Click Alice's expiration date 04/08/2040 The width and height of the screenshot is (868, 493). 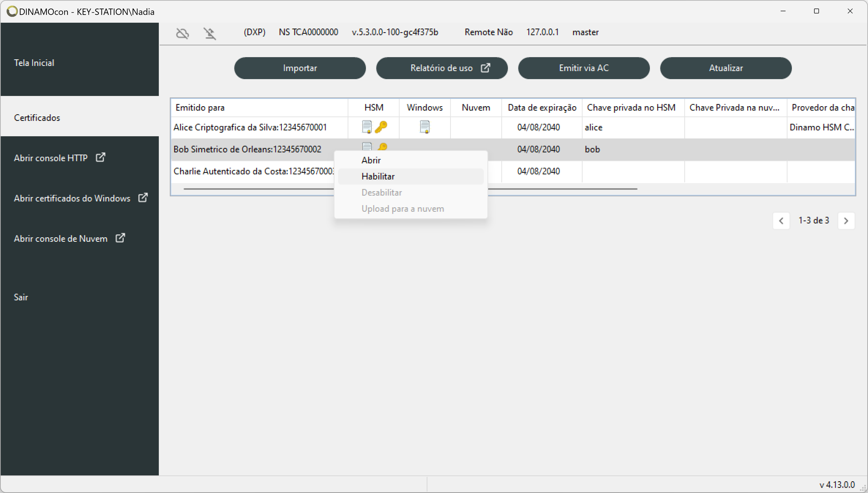pos(538,127)
